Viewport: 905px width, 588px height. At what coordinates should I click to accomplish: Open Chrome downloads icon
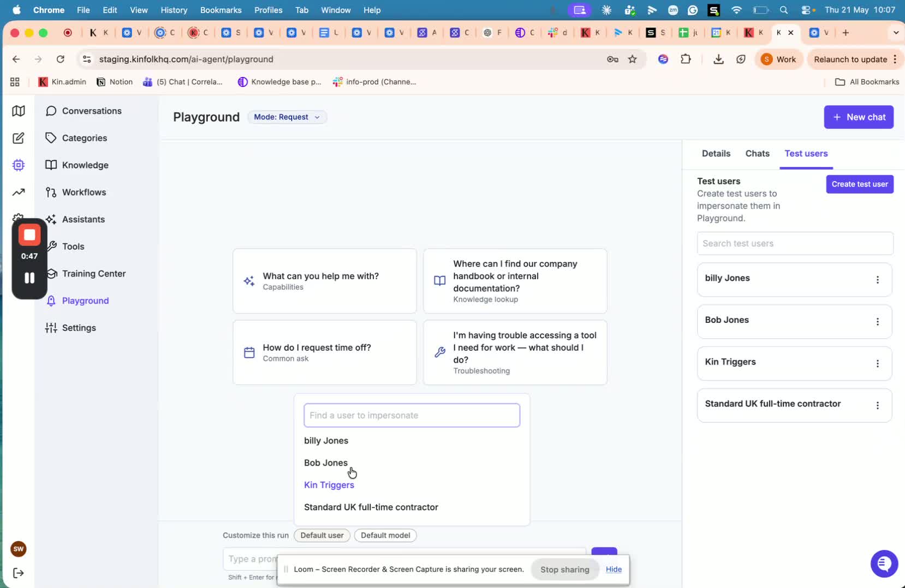tap(718, 59)
